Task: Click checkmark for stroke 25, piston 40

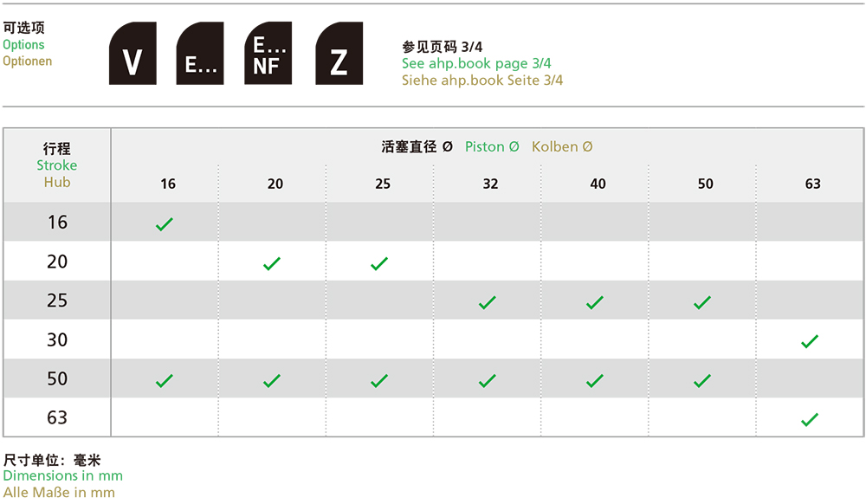Action: (x=595, y=302)
